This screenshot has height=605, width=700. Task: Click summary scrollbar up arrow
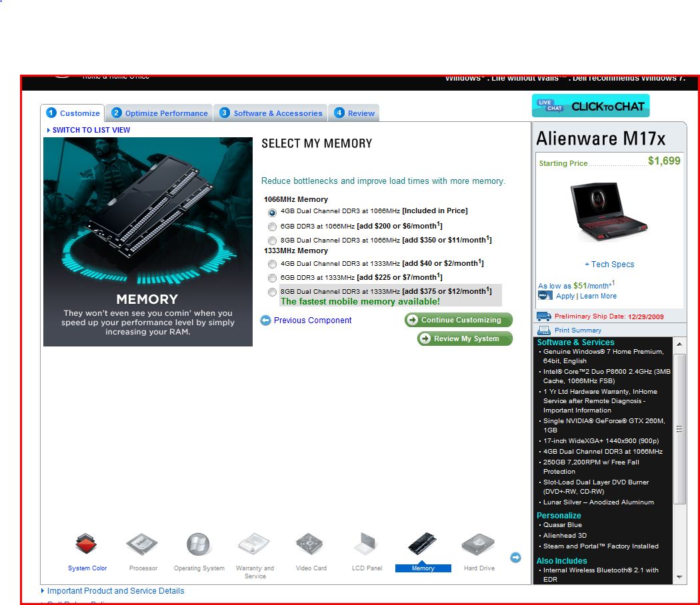(x=679, y=344)
